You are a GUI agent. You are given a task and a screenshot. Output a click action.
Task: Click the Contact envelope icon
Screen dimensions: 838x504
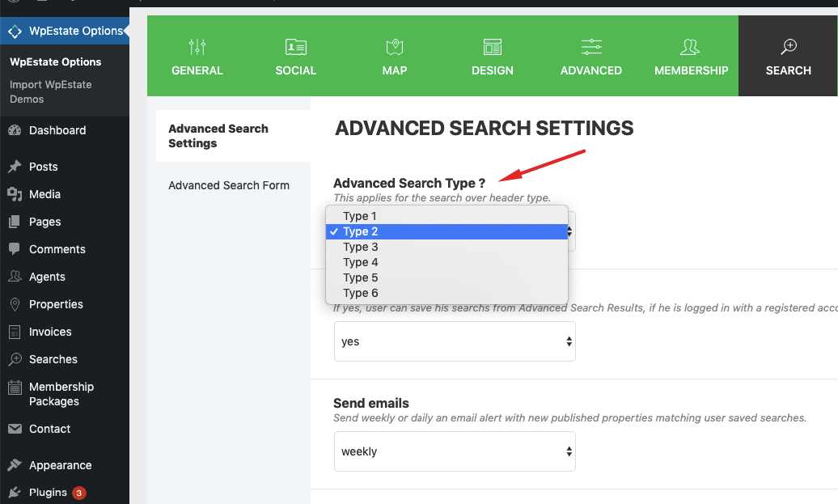15,429
